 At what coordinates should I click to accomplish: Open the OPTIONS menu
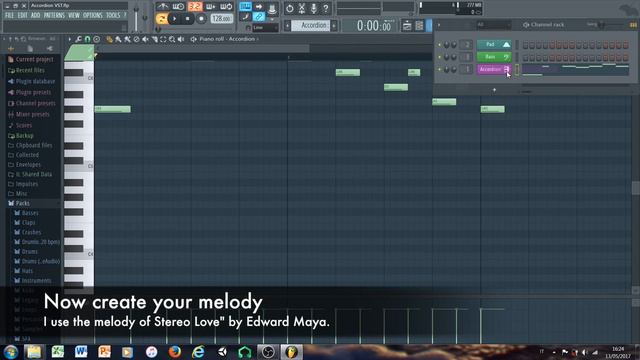(x=93, y=16)
